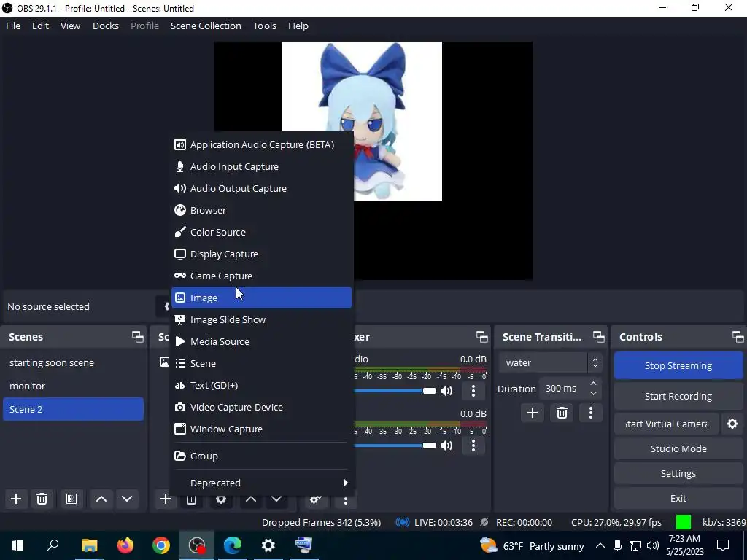This screenshot has height=560, width=747.
Task: Select Audio Input Capture source
Action: click(x=261, y=166)
